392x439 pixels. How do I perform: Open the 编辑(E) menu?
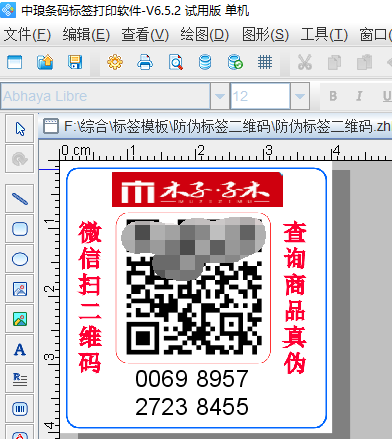tap(86, 35)
